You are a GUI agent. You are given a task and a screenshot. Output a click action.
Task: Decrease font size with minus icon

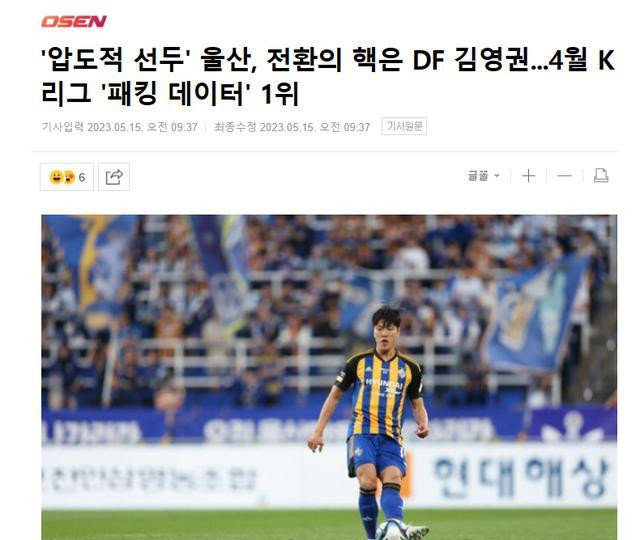(564, 176)
